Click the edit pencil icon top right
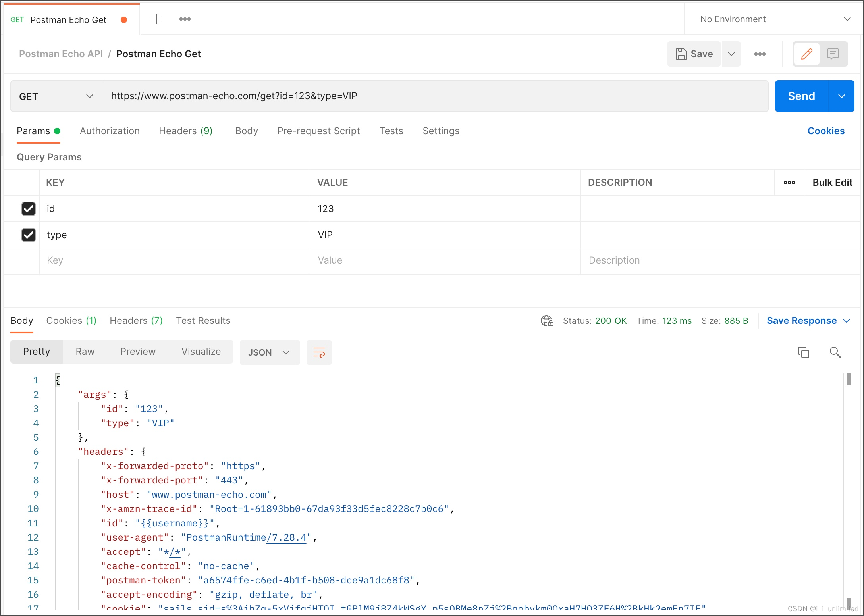This screenshot has height=616, width=864. point(807,53)
